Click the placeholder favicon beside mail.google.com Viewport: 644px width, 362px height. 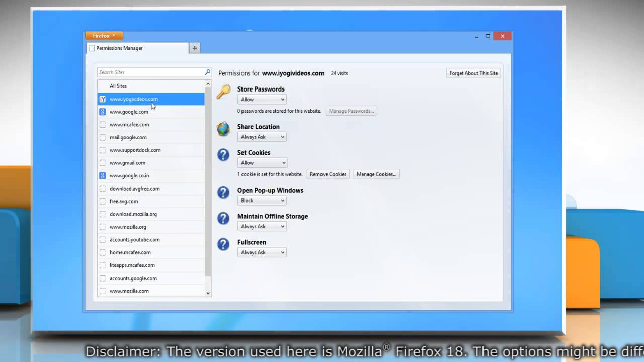point(103,137)
